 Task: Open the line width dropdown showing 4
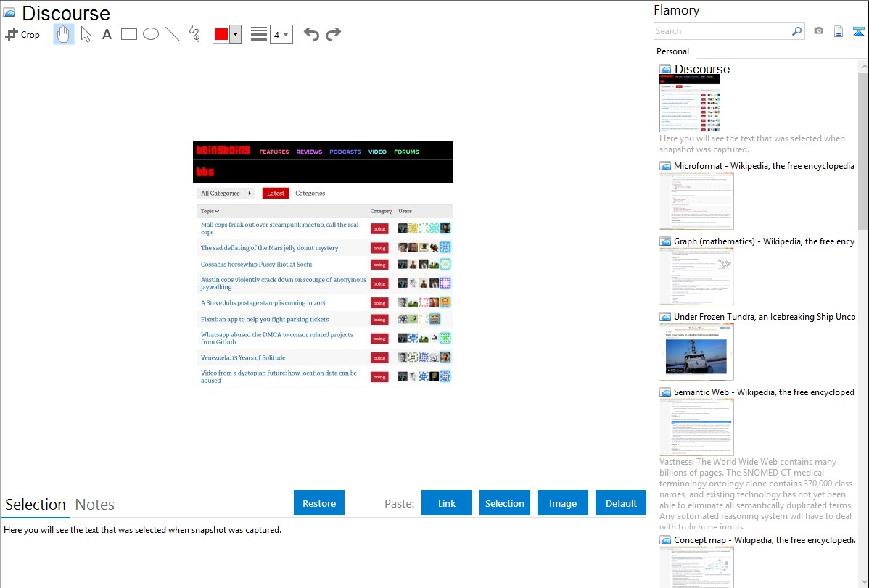coord(281,34)
